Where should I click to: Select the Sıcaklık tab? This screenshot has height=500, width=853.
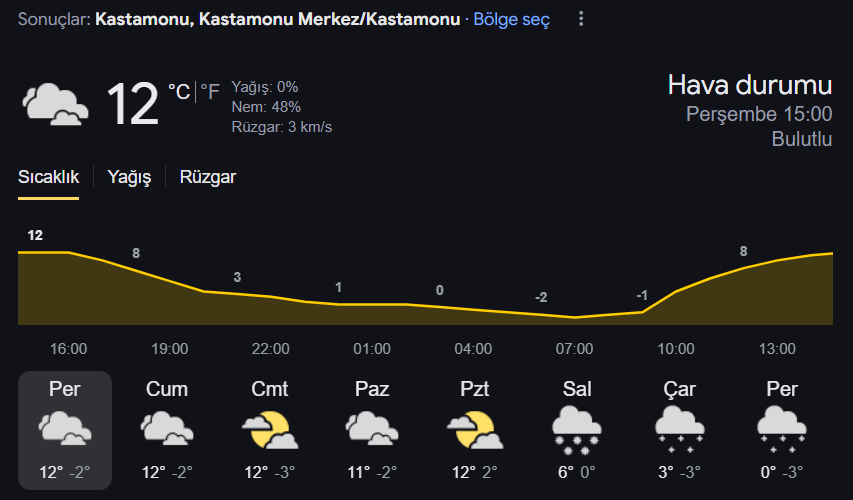pos(48,177)
